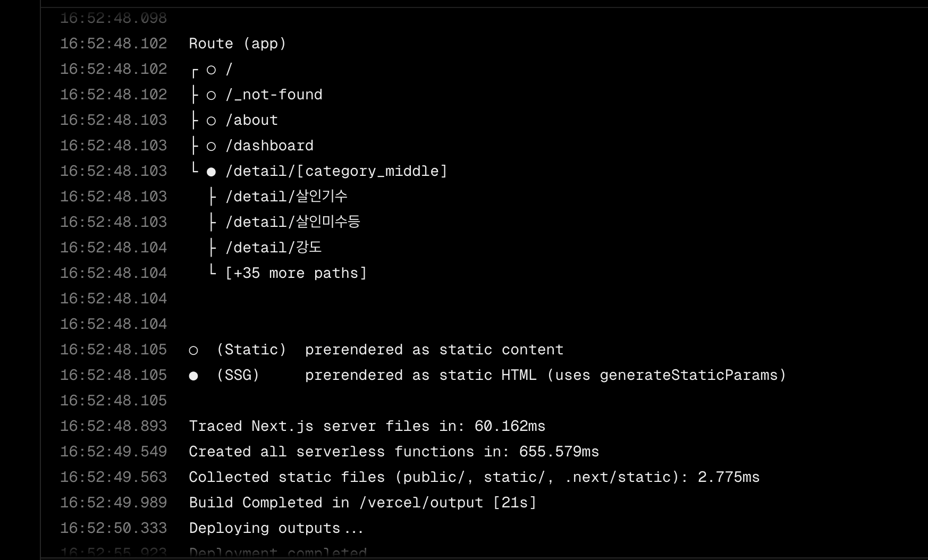Click the Traced Next.js server files line
928x560 pixels.
pos(367,426)
